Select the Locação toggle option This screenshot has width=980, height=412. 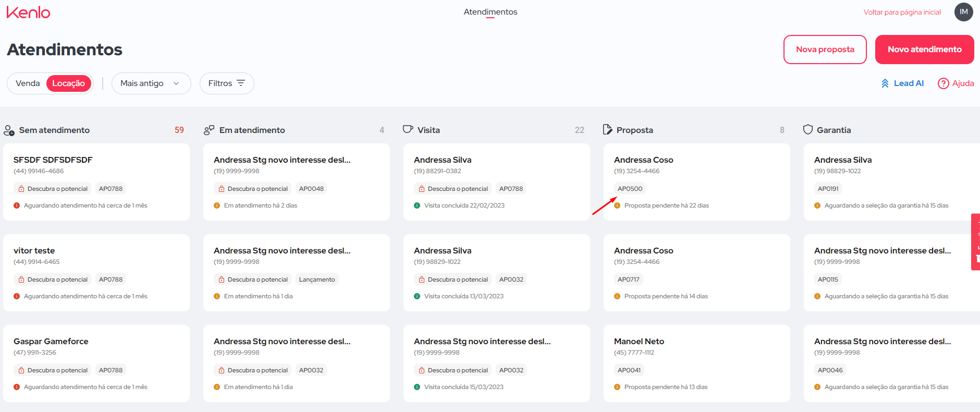coord(69,83)
